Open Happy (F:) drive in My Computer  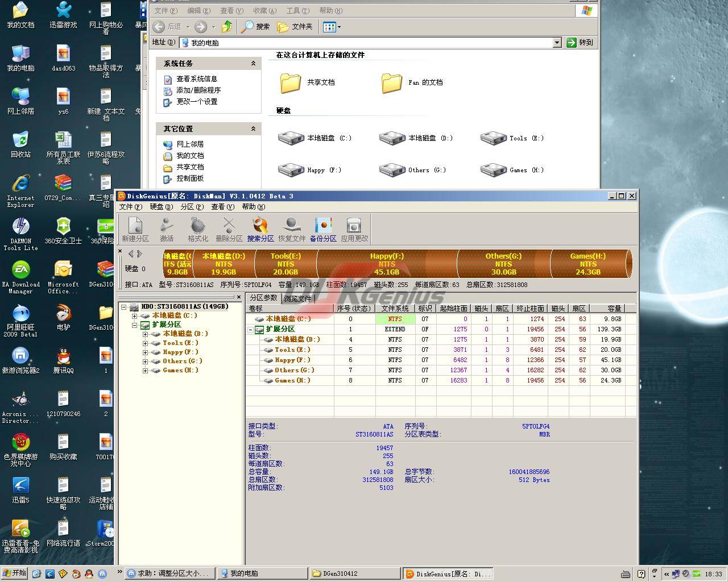click(x=309, y=170)
